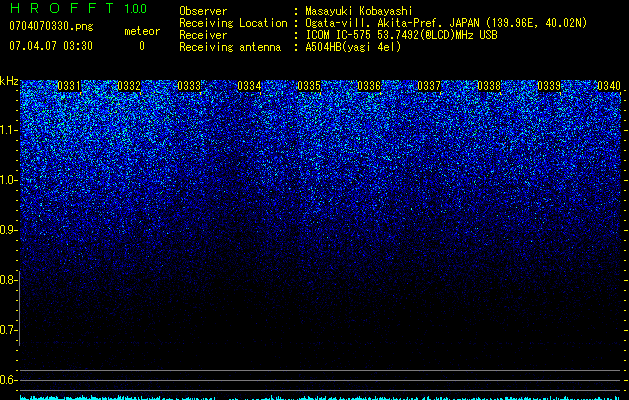Screen dimensions: 629x400
Task: Click the cyan signal level trace at bottom
Action: pos(321,398)
